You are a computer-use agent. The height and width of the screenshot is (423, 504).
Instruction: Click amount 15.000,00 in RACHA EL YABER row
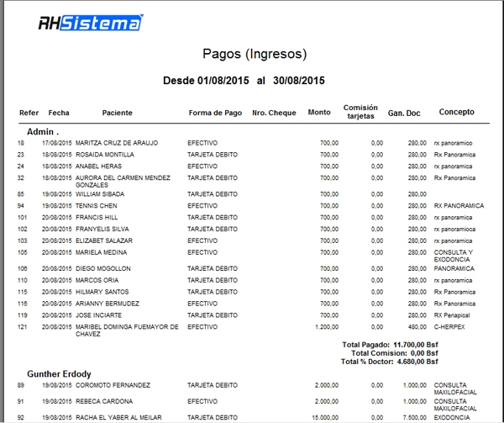point(325,417)
